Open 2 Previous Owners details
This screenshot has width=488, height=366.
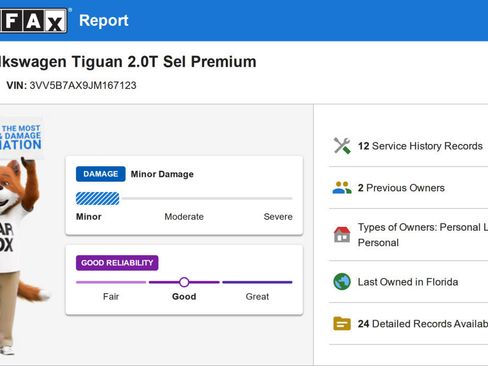tap(401, 188)
